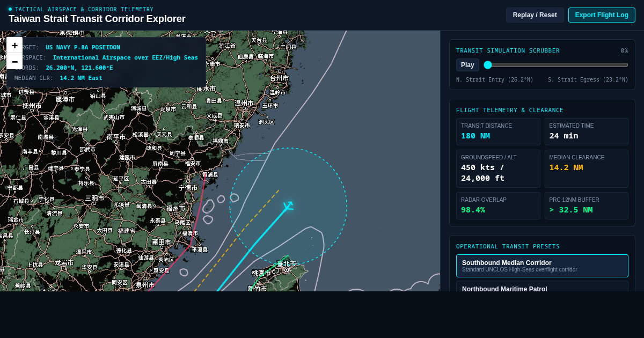644x338 pixels.
Task: Choose the Southbound Median Corridor preset
Action: click(542, 266)
